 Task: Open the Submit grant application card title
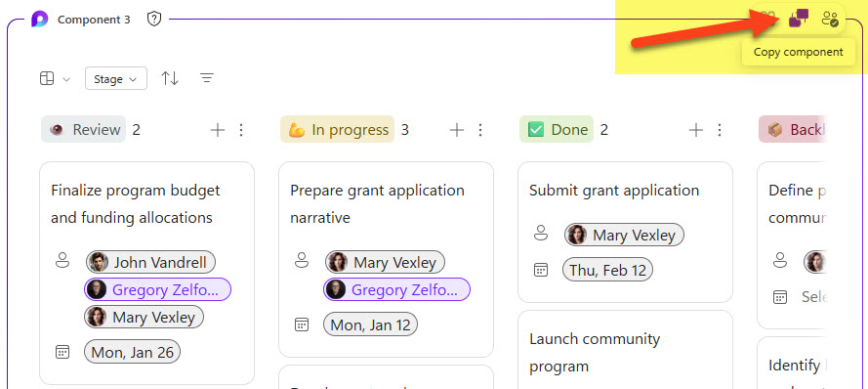614,190
